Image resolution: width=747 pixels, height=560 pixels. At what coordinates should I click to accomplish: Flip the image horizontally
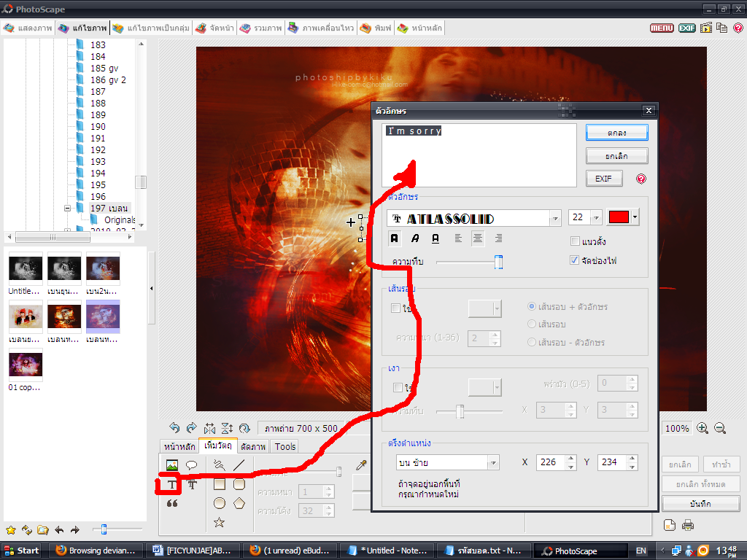209,428
